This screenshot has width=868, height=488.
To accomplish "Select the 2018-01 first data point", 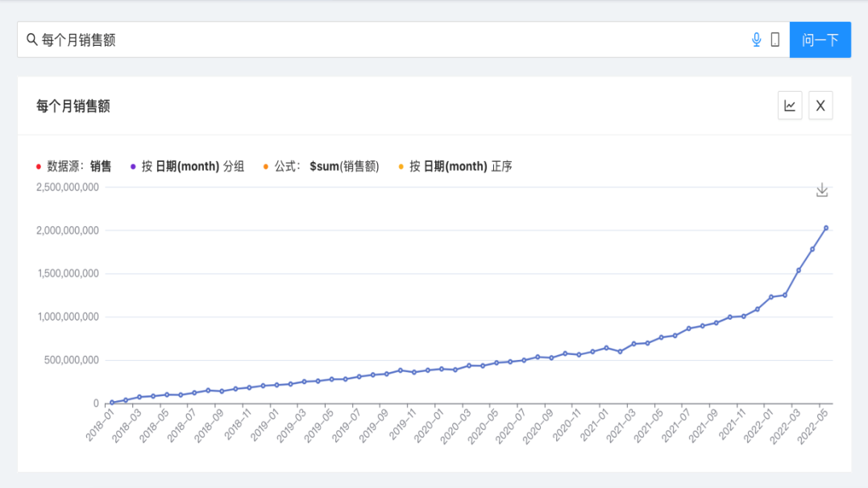I will pyautogui.click(x=112, y=403).
